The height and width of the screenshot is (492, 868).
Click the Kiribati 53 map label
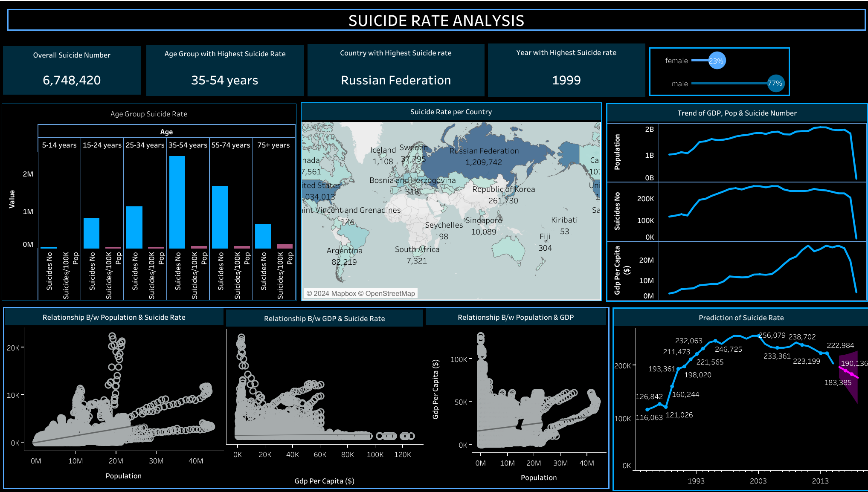pos(564,225)
